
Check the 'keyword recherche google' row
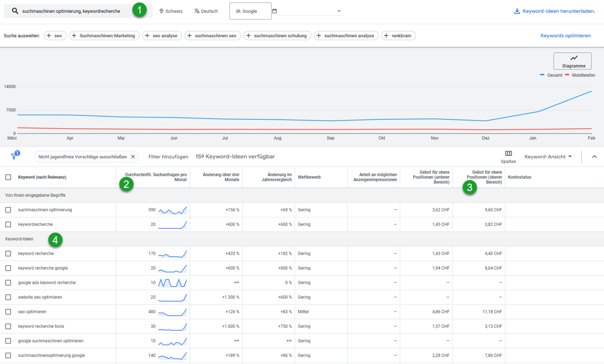click(8, 268)
